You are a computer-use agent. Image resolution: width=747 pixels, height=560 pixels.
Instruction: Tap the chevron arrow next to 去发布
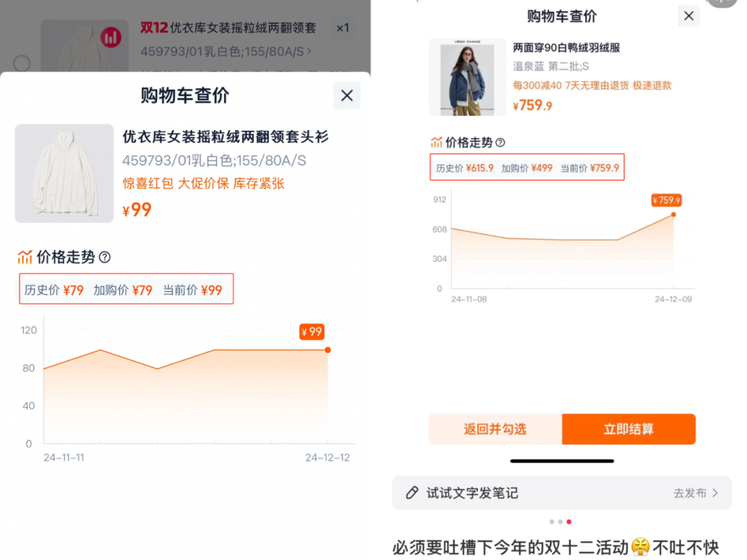tap(715, 493)
